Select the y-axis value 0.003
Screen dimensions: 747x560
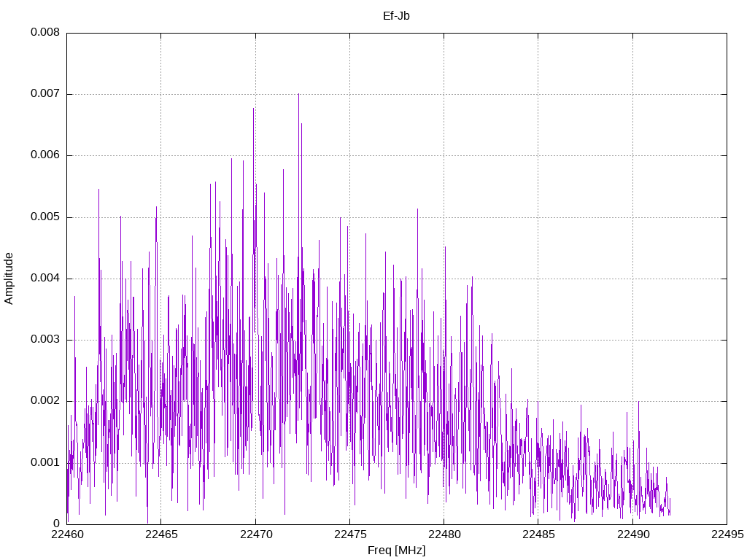click(45, 340)
